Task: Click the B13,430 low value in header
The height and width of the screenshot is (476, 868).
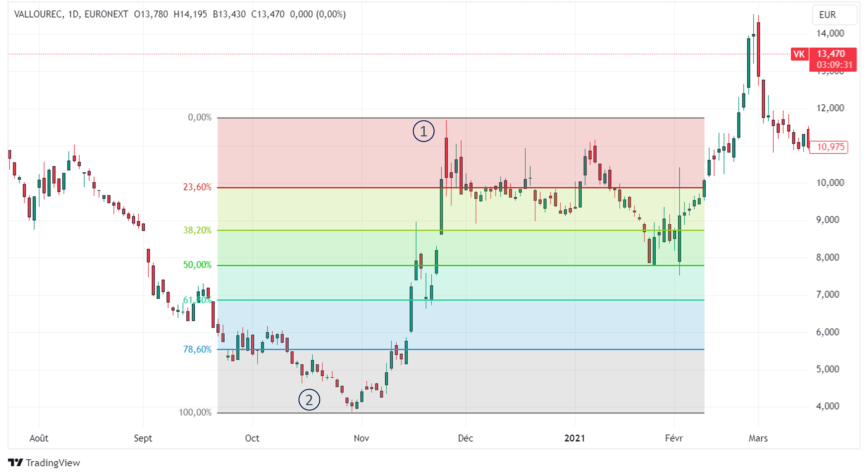Action: pos(229,14)
